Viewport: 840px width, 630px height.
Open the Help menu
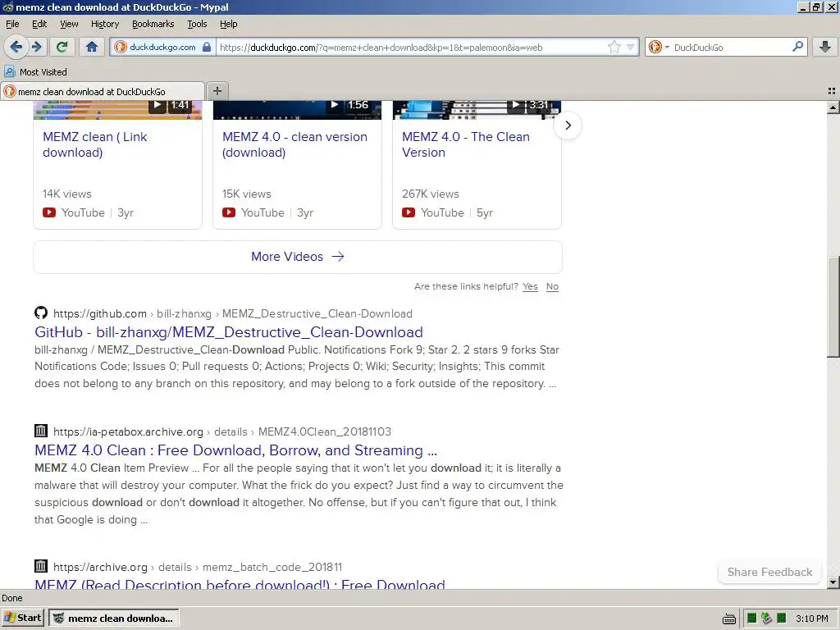click(228, 24)
